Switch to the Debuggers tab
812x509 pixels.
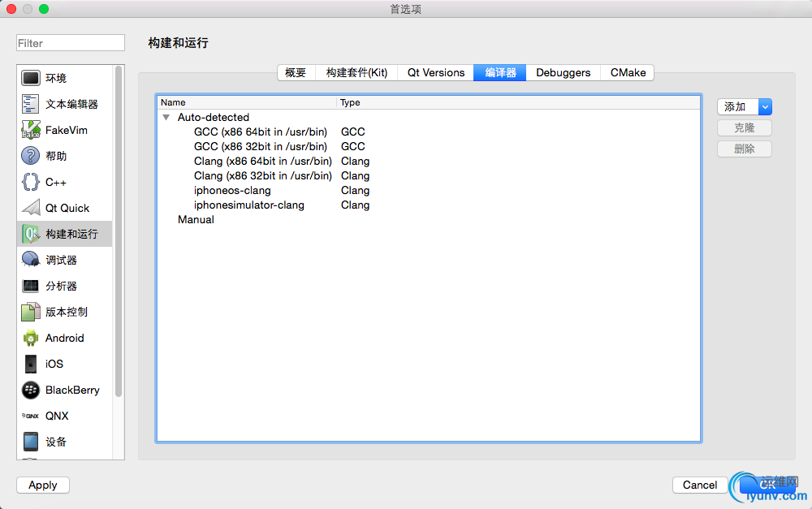click(x=563, y=72)
